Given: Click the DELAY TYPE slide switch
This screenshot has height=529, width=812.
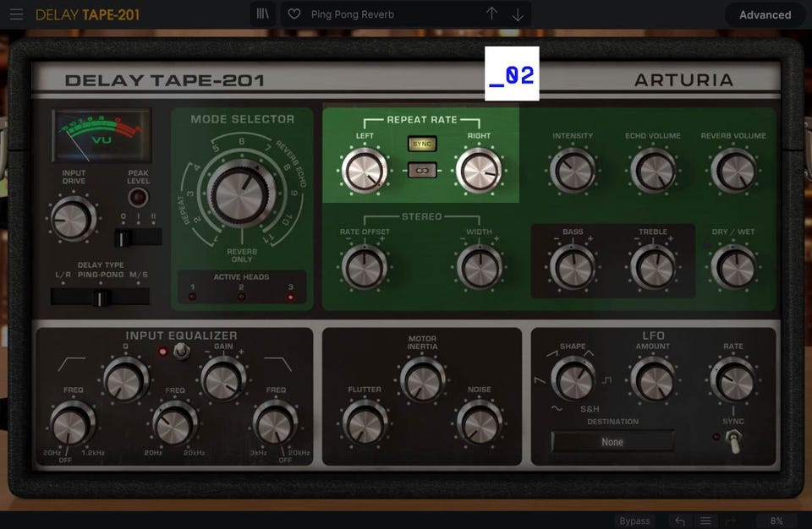Looking at the screenshot, I should [100, 297].
